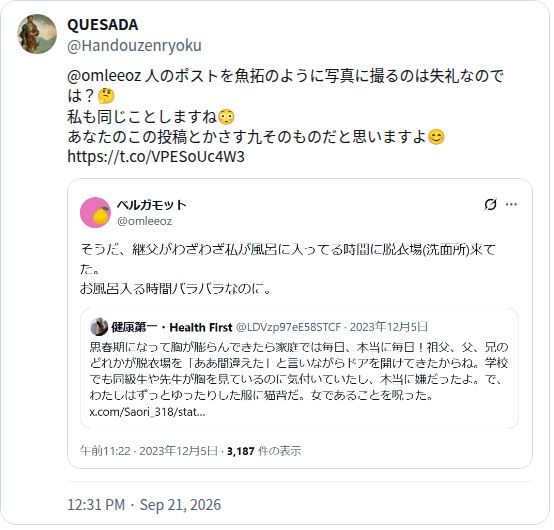Open the 12:31 PM · Sep 21, 2026 timestamp

click(x=144, y=505)
